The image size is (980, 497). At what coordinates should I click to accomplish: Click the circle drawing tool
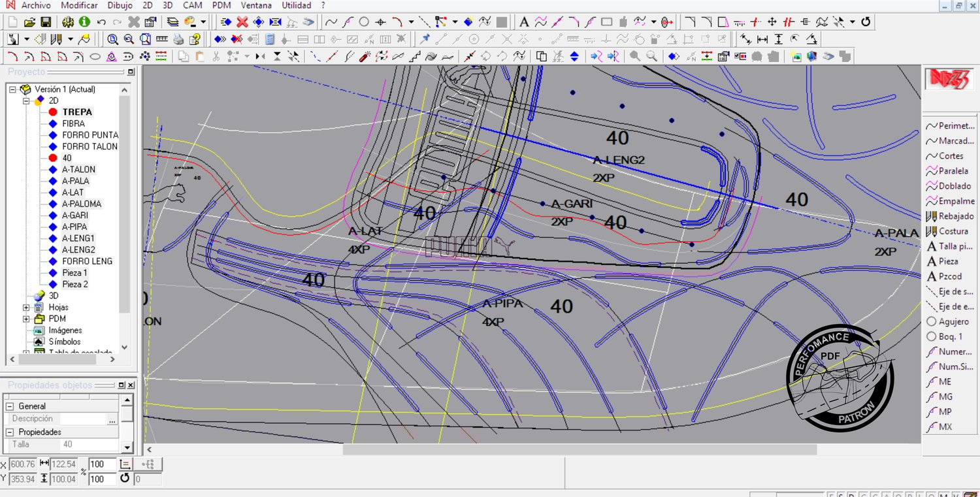coord(364,22)
